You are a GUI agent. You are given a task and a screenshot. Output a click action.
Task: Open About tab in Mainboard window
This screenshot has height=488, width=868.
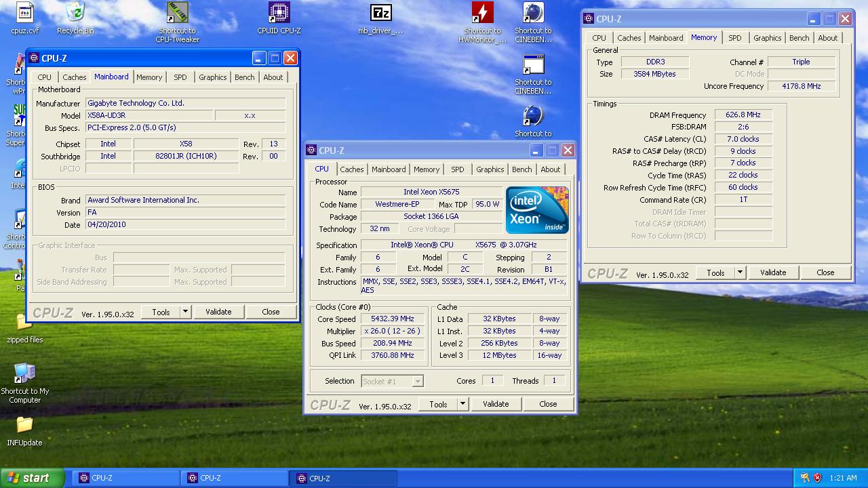click(x=273, y=77)
